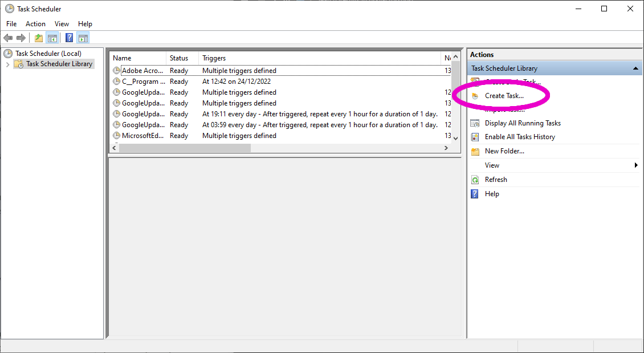Click the New Folder icon in Actions

point(475,151)
